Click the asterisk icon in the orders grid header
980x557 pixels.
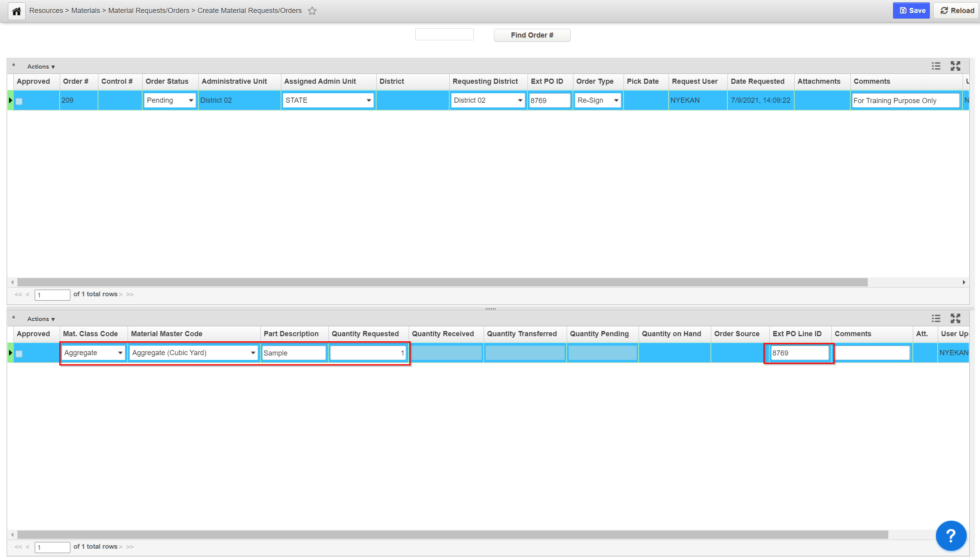14,66
